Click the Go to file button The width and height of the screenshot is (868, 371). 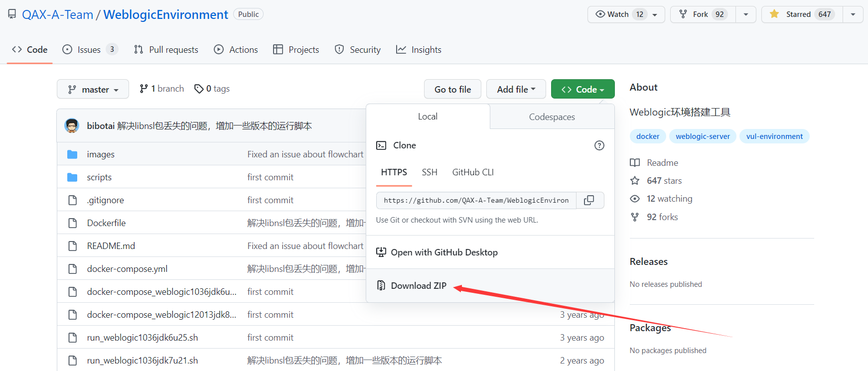tap(452, 89)
